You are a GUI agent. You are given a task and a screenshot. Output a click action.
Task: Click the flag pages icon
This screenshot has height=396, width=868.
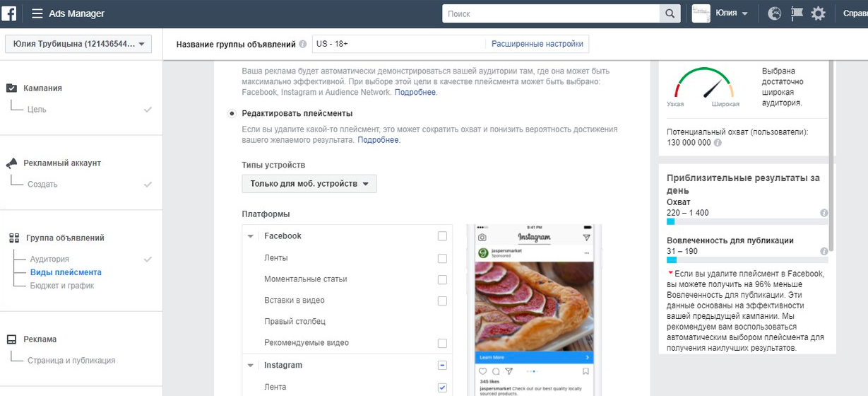pos(797,13)
